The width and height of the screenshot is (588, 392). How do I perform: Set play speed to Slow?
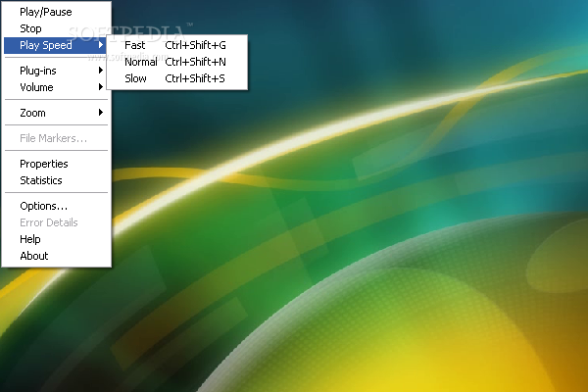click(177, 78)
